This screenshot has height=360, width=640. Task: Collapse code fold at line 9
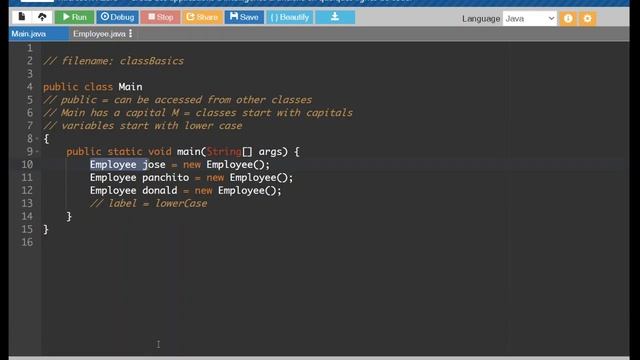37,152
